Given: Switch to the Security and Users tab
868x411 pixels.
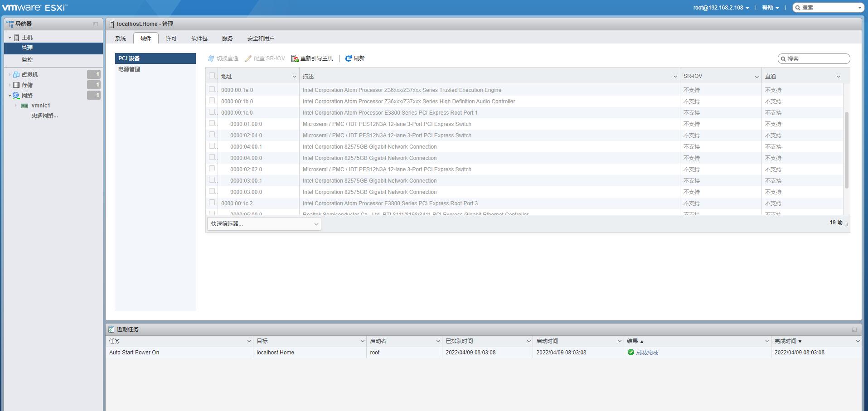Looking at the screenshot, I should click(x=261, y=39).
